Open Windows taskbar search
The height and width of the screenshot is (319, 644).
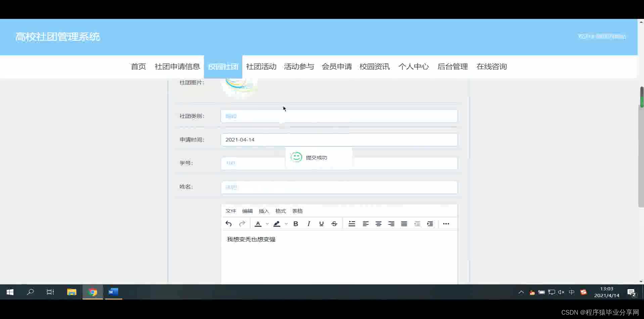coord(30,292)
